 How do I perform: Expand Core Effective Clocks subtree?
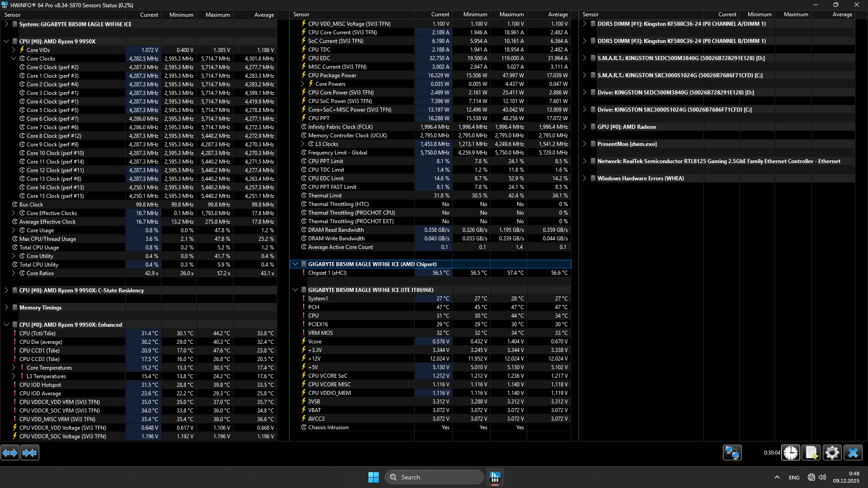pyautogui.click(x=14, y=213)
